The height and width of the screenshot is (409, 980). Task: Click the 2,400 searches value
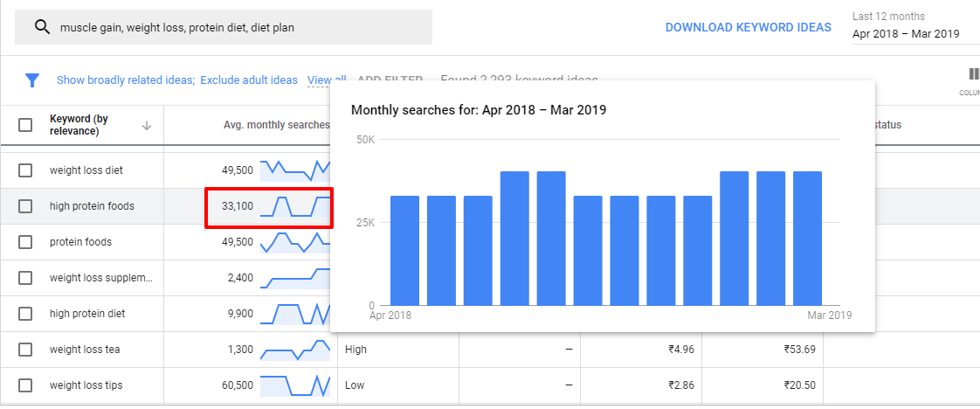(x=240, y=278)
